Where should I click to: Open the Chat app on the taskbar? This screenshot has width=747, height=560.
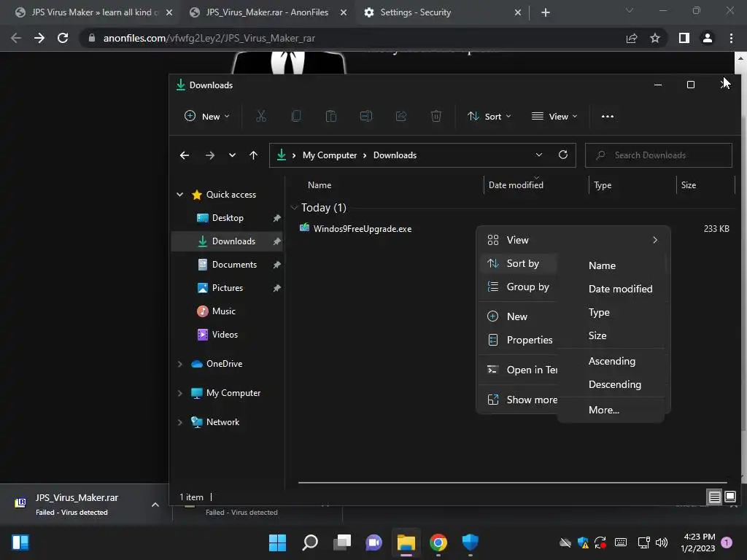374,542
